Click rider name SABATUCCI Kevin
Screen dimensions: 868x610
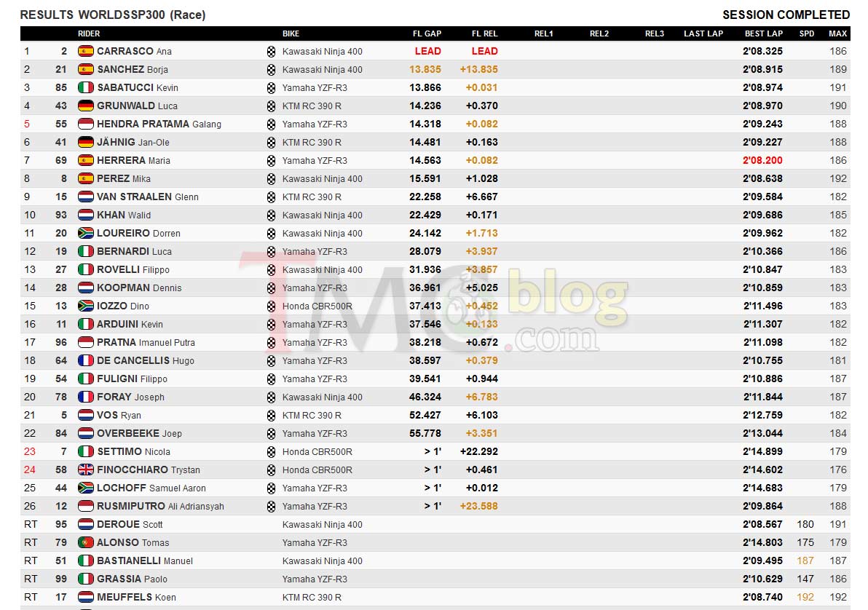pos(138,87)
